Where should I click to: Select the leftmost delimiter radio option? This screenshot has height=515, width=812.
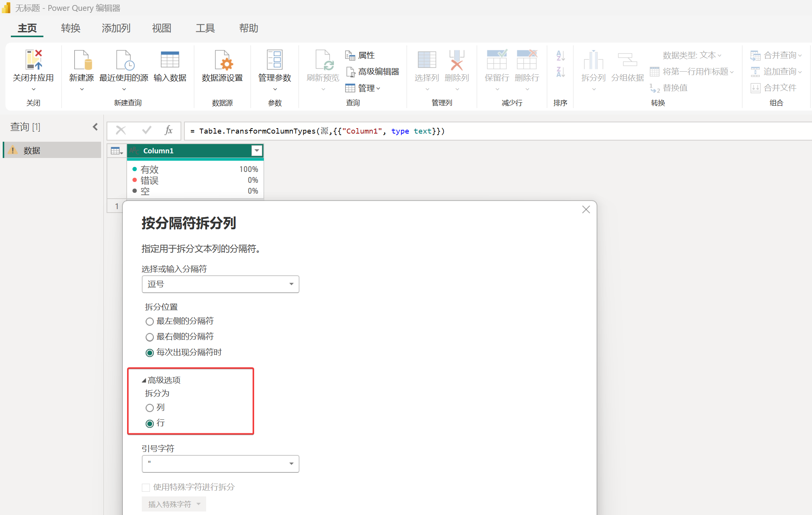(150, 321)
